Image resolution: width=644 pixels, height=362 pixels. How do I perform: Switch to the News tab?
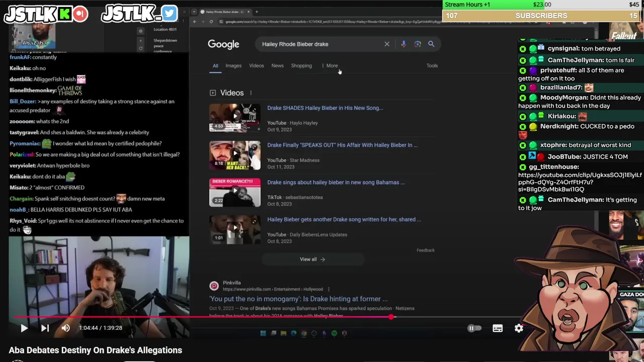point(277,66)
